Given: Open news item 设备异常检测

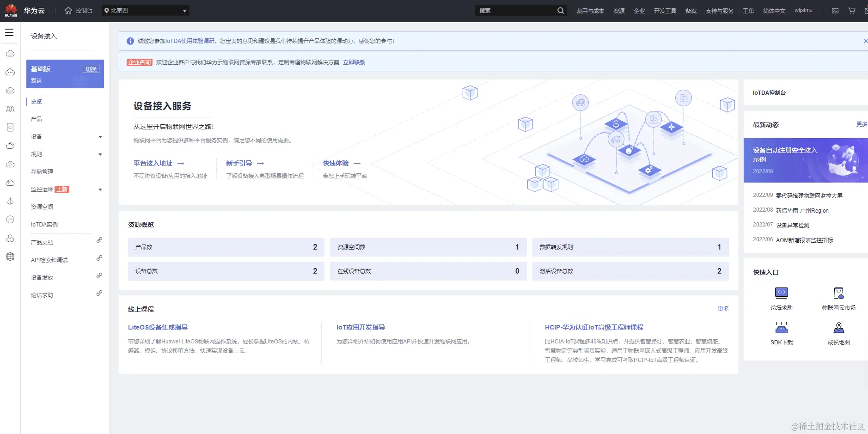Looking at the screenshot, I should (793, 225).
